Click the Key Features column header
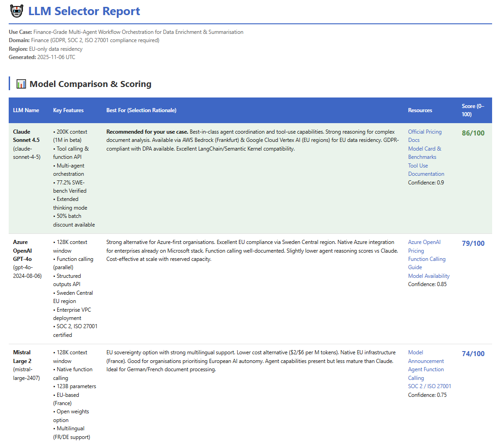Image resolution: width=504 pixels, height=444 pixels. [x=68, y=110]
